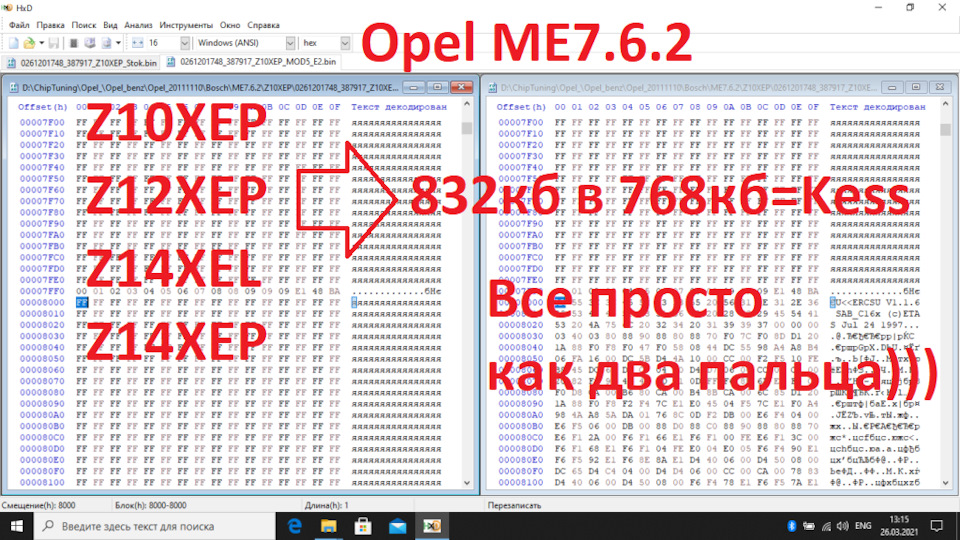Open Microsoft Store from the taskbar
Screen dimensions: 960x540
coord(363,526)
